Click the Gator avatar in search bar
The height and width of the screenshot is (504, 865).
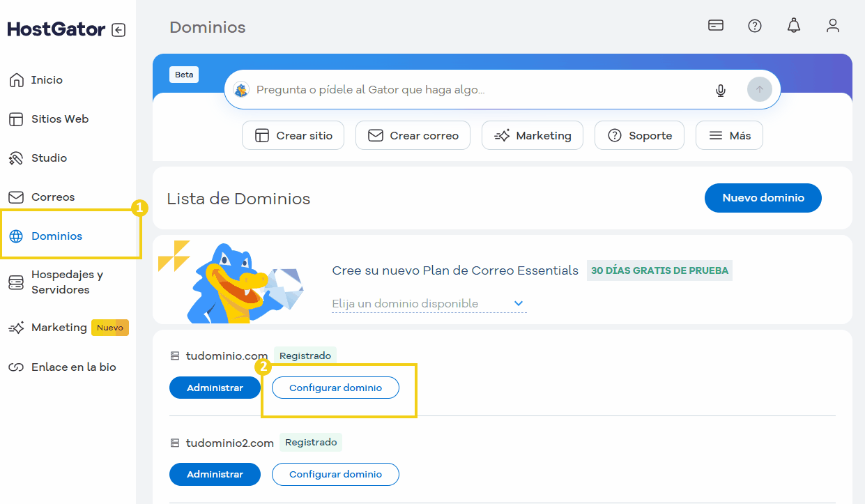pos(241,90)
